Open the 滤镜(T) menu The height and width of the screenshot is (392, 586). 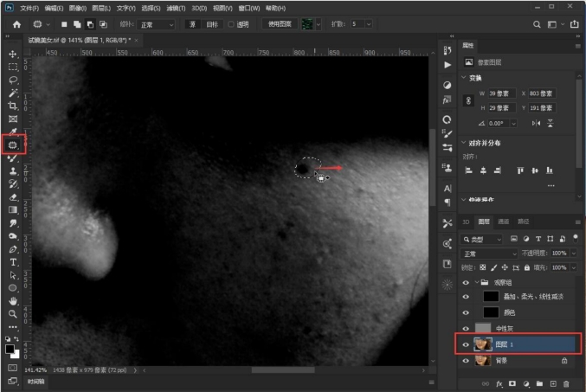pos(176,8)
